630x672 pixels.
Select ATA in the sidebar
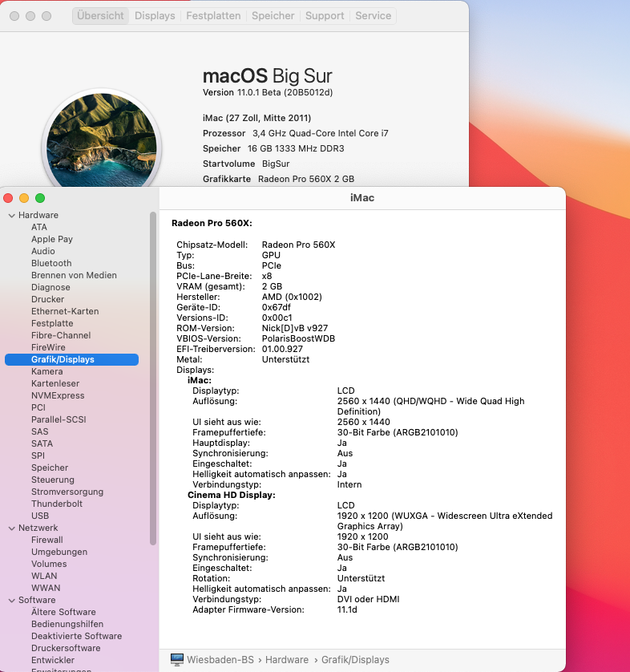[39, 227]
